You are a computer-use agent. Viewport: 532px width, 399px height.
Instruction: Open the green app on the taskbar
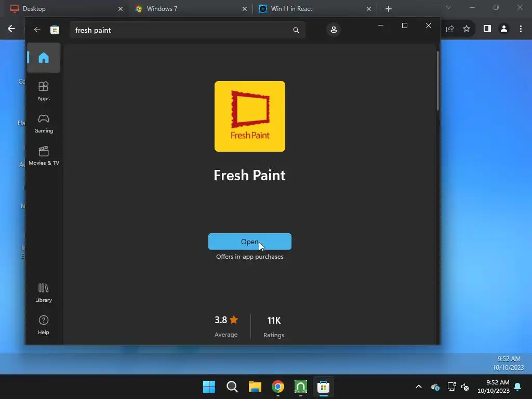[x=301, y=387]
